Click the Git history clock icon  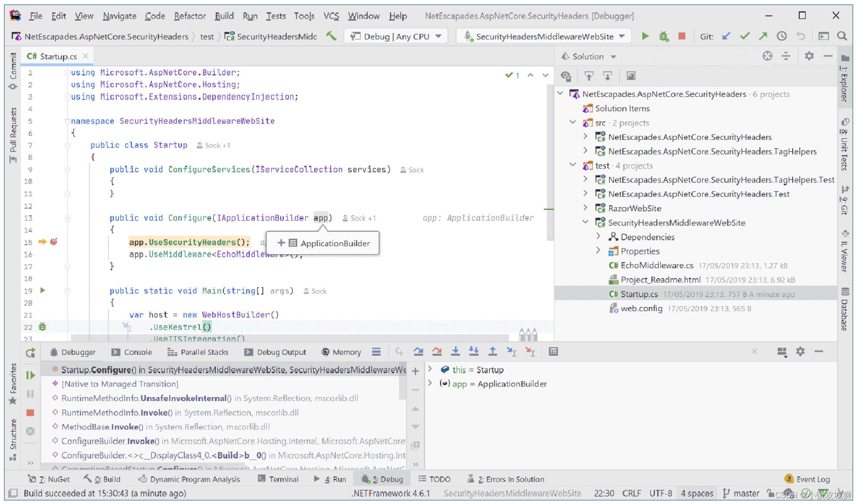point(782,36)
